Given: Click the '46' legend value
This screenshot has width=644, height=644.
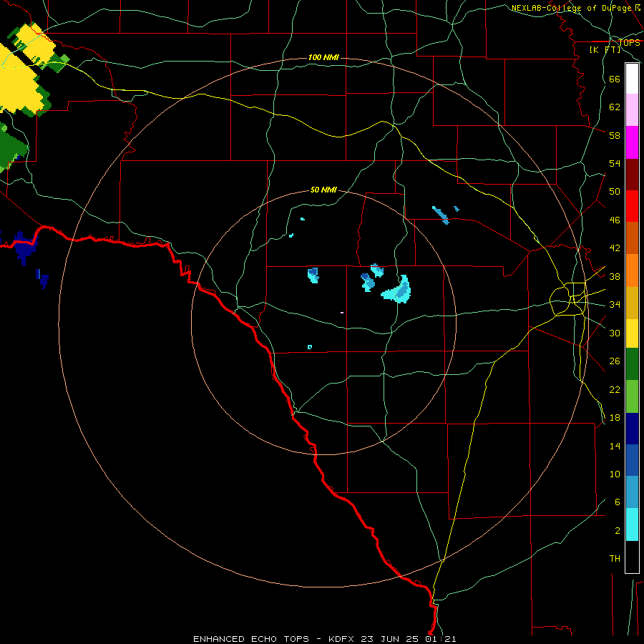Looking at the screenshot, I should coord(615,220).
